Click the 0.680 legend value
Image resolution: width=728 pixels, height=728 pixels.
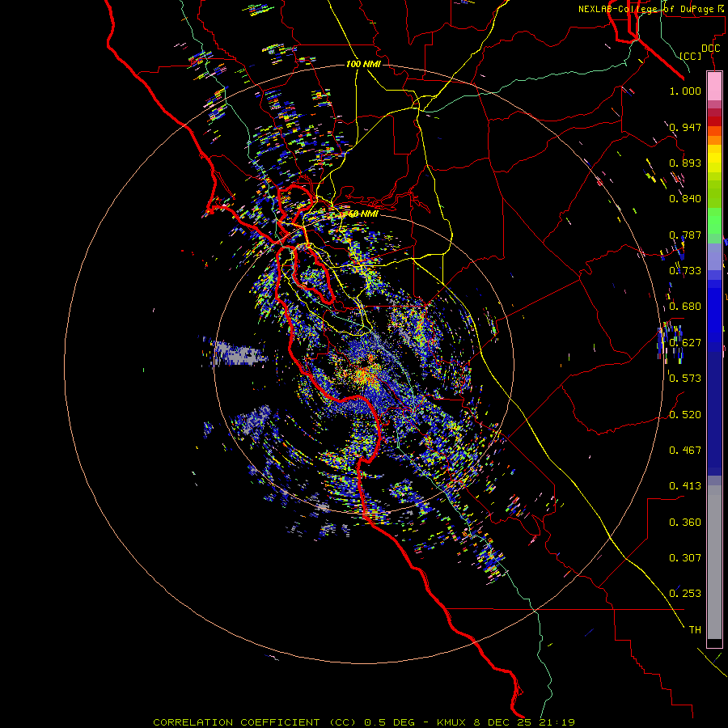[x=685, y=307]
